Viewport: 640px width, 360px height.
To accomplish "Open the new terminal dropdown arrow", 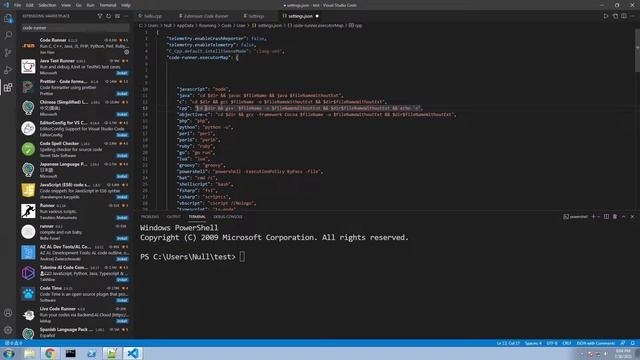I will [x=599, y=217].
